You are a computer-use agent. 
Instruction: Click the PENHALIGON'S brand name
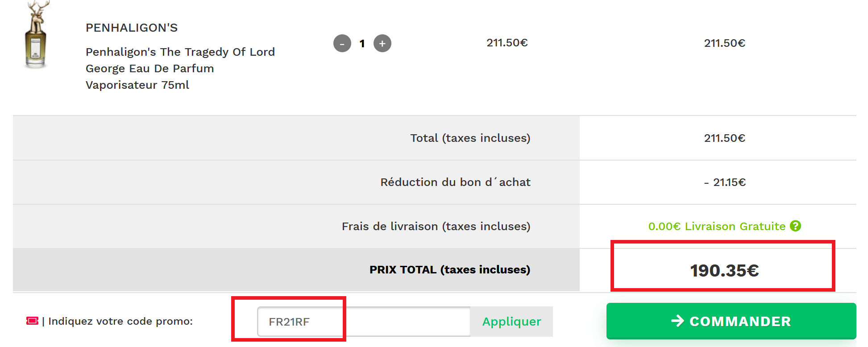pos(132,28)
